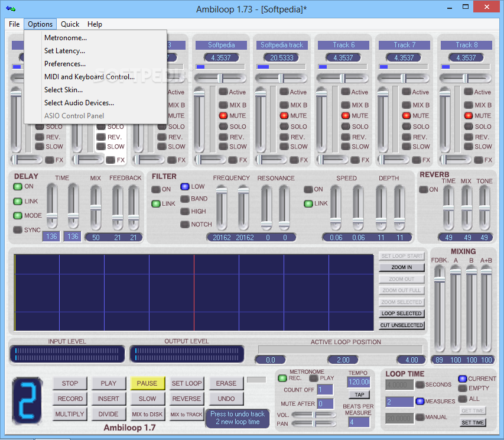Click the MULTIPLY button
This screenshot has height=440, width=504.
70,414
